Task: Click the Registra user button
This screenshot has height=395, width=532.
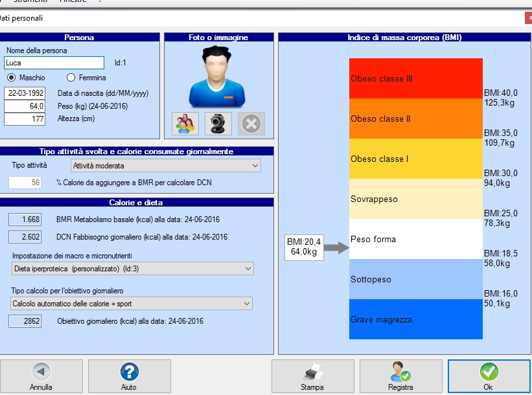Action: 400,376
